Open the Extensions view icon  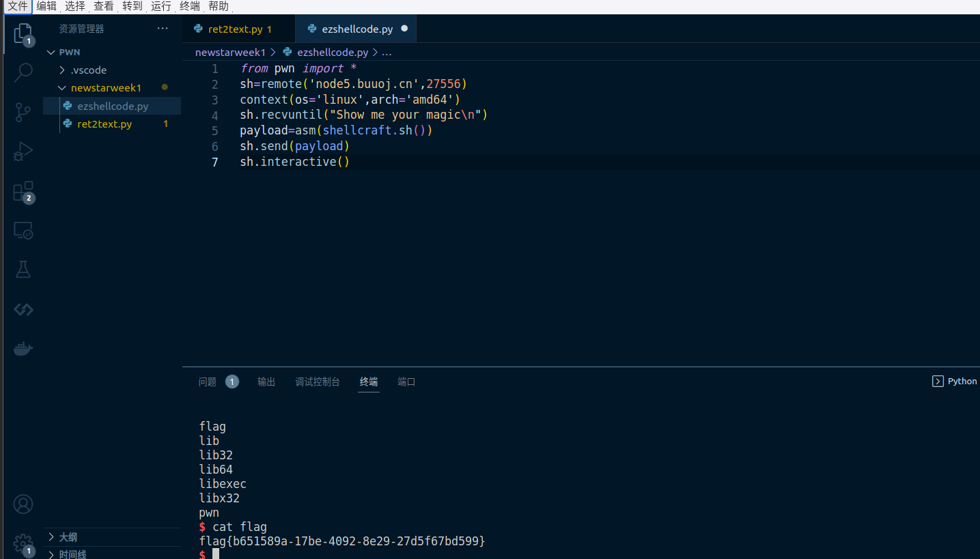(x=23, y=192)
